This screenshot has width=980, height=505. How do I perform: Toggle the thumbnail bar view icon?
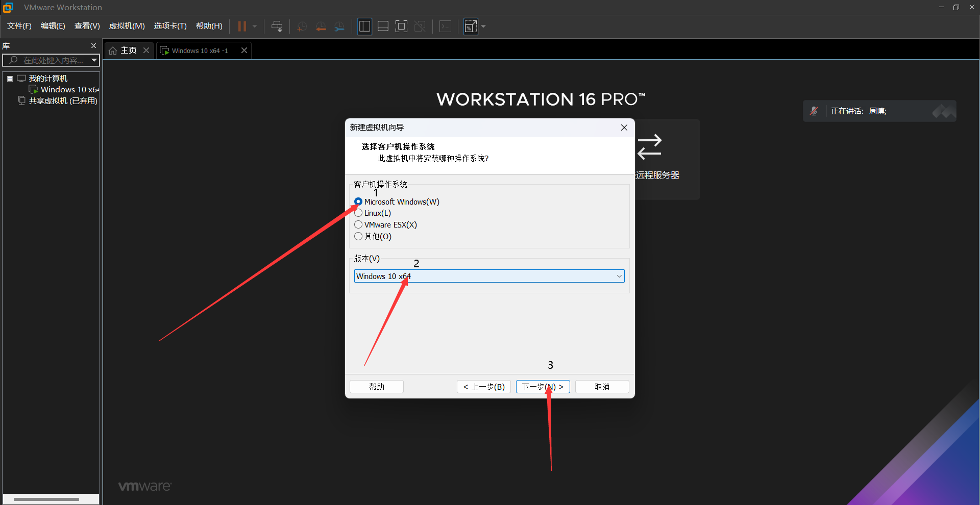click(383, 27)
